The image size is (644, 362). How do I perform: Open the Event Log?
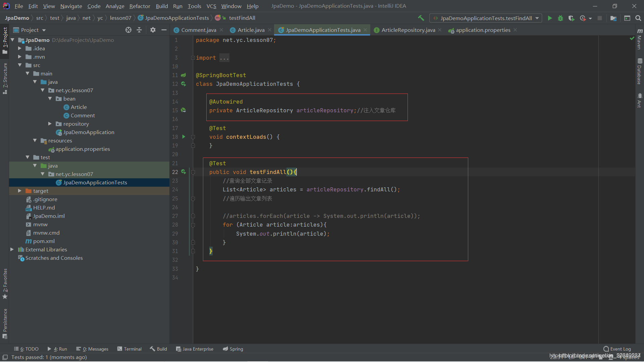click(x=617, y=349)
